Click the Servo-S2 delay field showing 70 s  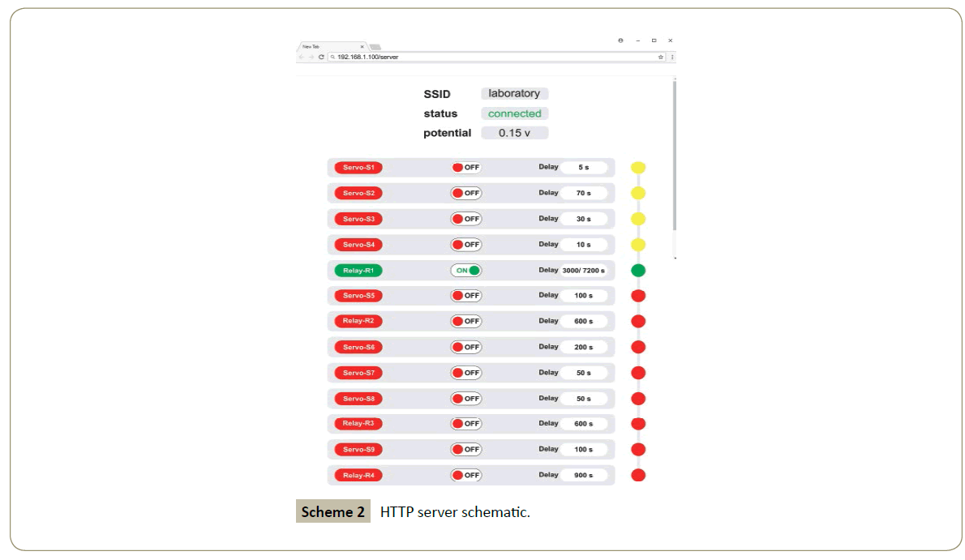click(583, 194)
